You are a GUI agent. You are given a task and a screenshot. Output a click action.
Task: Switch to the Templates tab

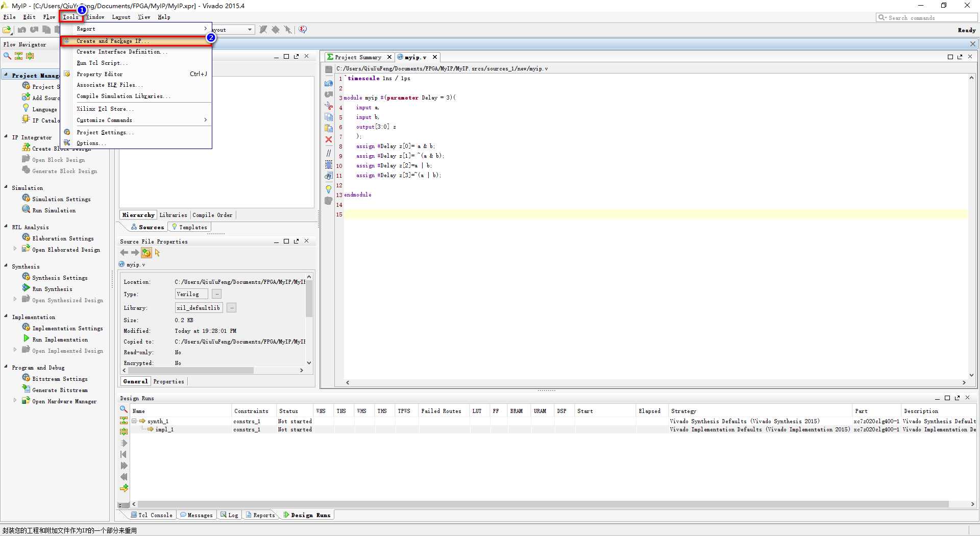(x=189, y=227)
